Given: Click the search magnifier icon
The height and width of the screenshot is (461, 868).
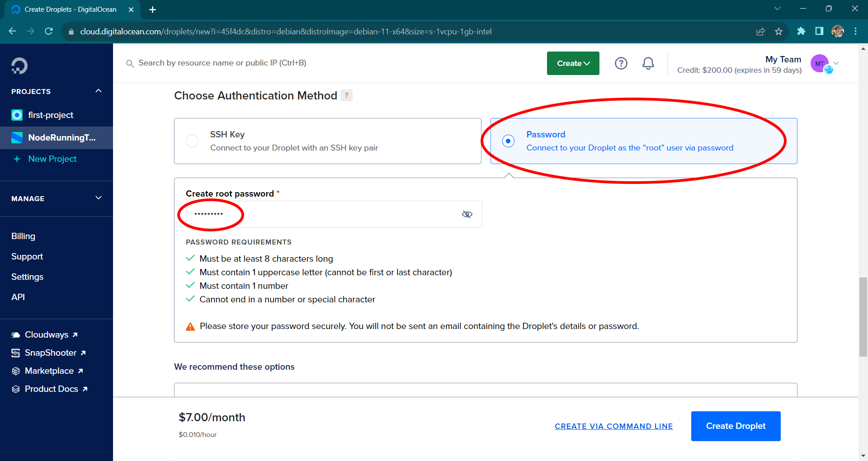Looking at the screenshot, I should tap(130, 64).
